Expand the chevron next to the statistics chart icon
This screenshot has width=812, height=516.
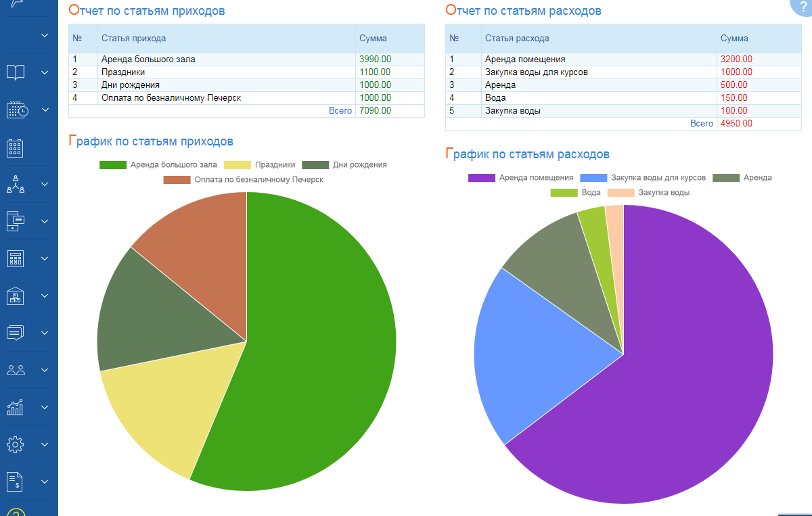click(x=45, y=407)
